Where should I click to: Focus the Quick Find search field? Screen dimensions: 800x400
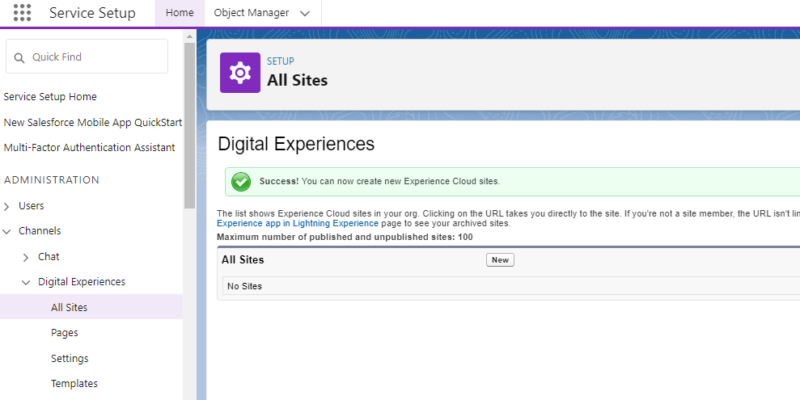(87, 57)
